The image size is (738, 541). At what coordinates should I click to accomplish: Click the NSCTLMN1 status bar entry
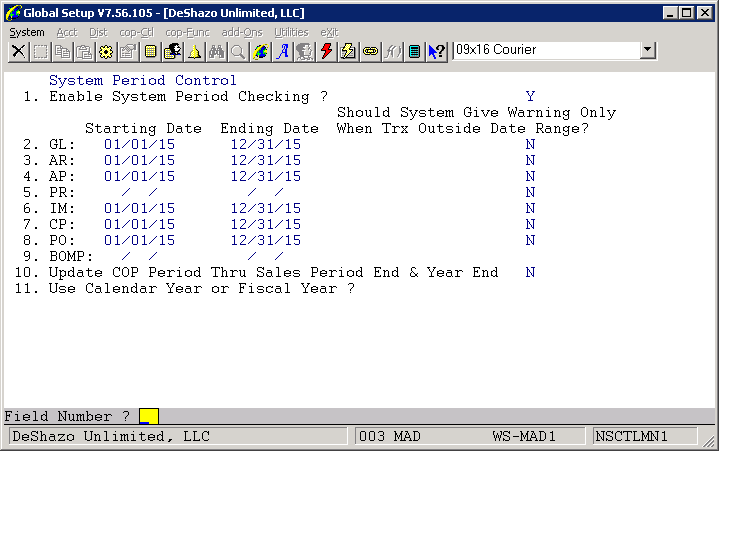coord(632,436)
